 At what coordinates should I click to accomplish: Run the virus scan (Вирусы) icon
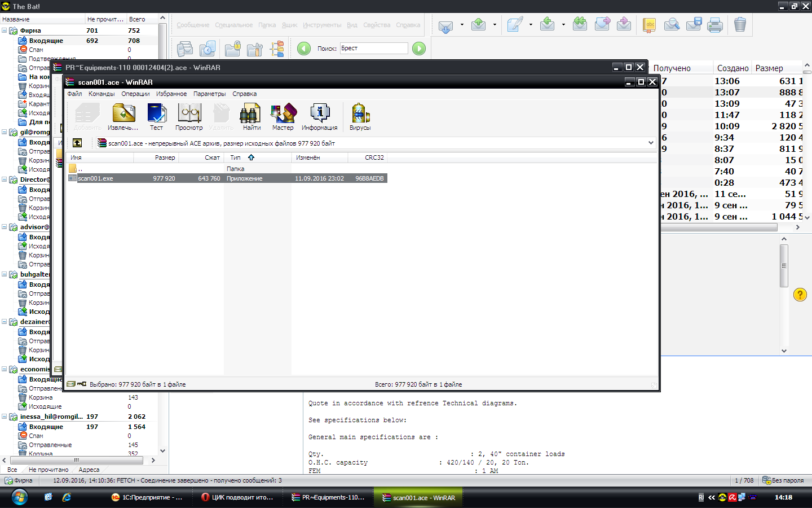(360, 116)
